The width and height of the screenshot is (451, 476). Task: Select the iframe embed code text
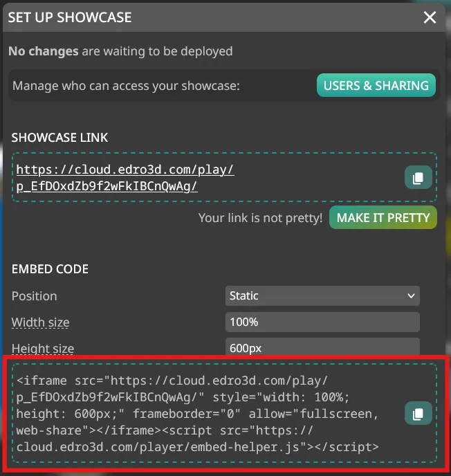tap(198, 414)
